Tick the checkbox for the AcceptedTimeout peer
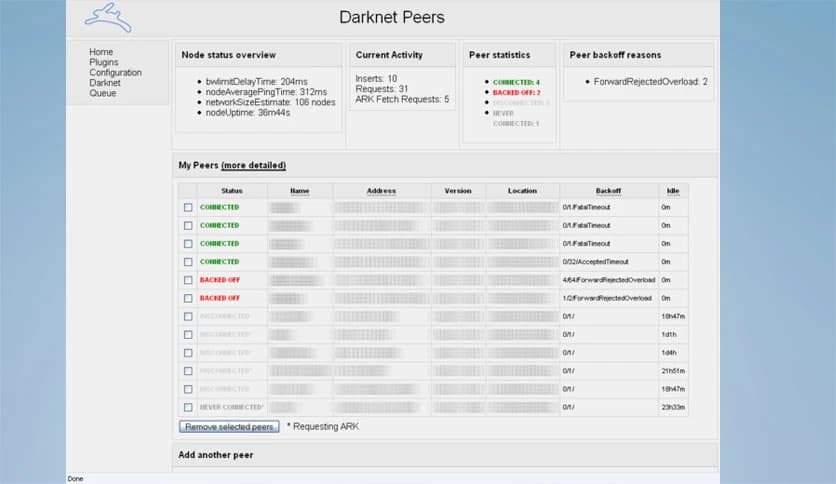This screenshot has width=836, height=484. pos(188,262)
